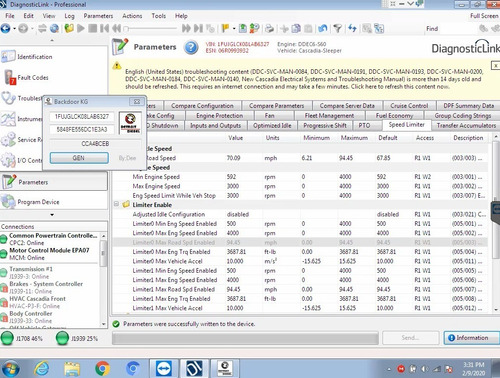
Task: Click the generated key field CCA4BCEB
Action: click(95, 144)
